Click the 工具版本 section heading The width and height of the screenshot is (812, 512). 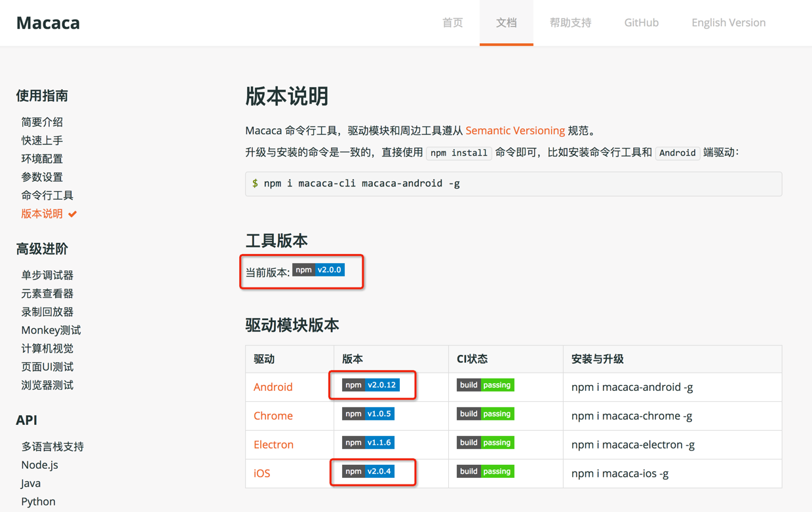click(277, 241)
